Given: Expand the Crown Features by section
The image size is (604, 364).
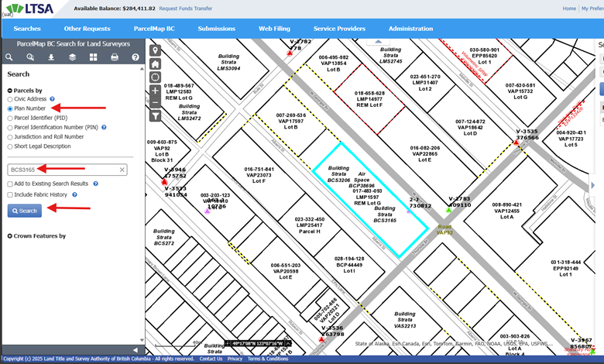Looking at the screenshot, I should click(x=10, y=236).
